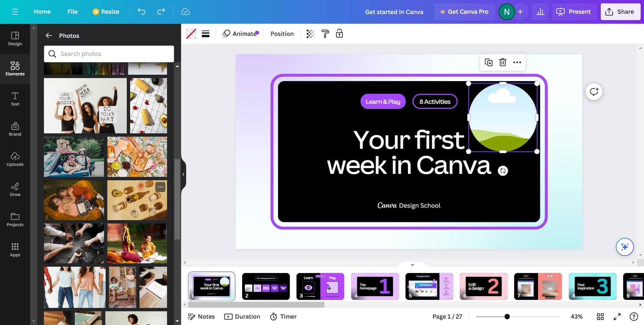Delete element with trash icon
644x325 pixels.
[502, 62]
